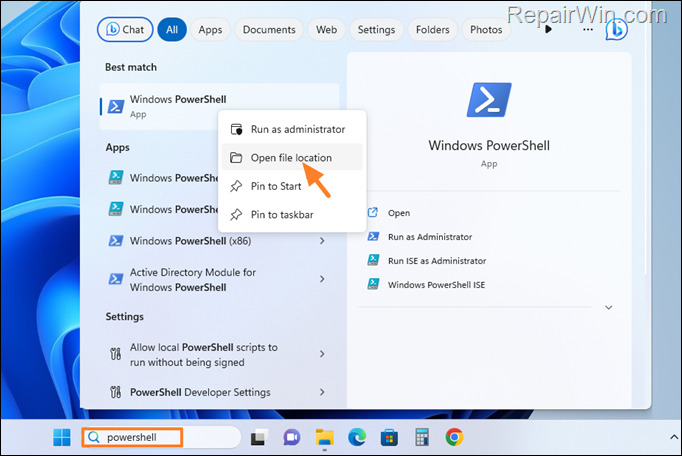This screenshot has height=456, width=682.
Task: Switch to the Apps filter
Action: coord(210,30)
